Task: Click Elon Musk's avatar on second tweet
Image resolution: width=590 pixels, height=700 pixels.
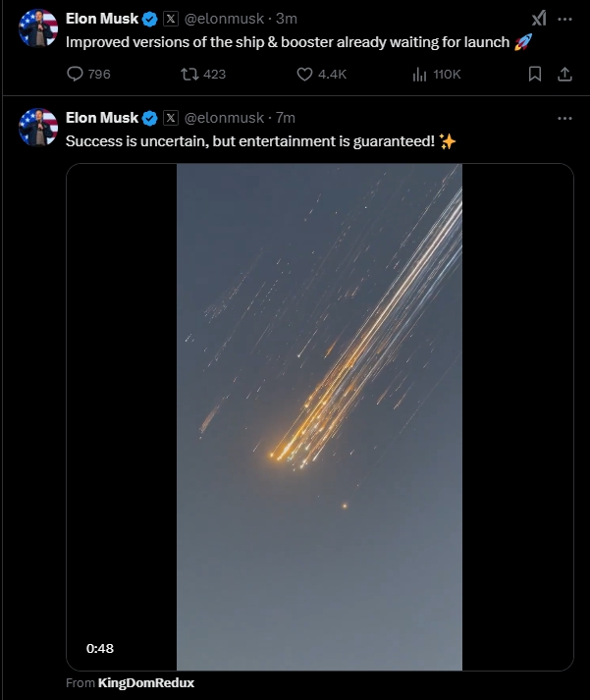Action: pos(38,128)
